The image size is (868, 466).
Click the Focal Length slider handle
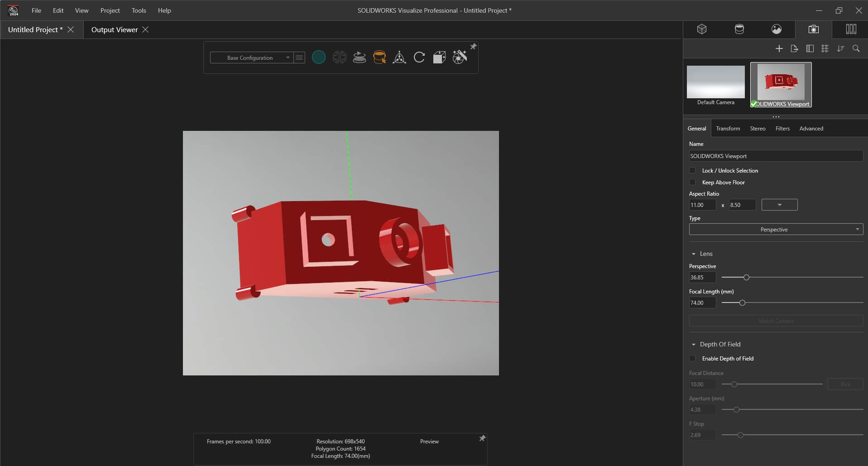tap(742, 303)
